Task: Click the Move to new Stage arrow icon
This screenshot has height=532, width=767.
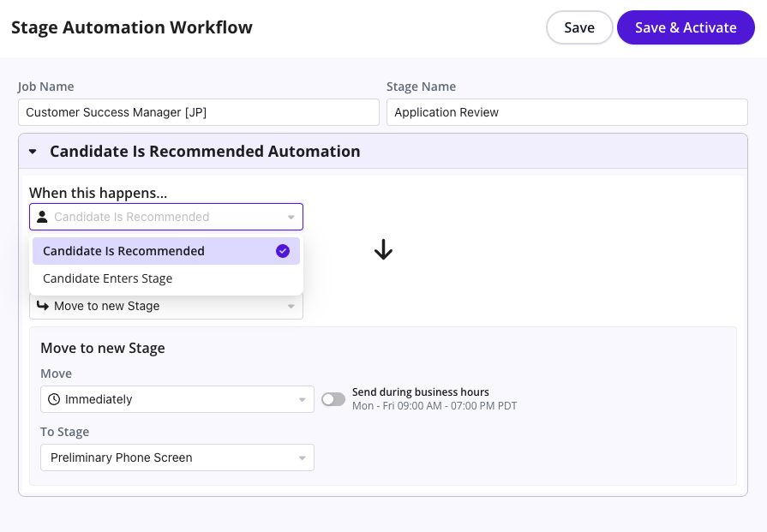Action: pyautogui.click(x=42, y=306)
